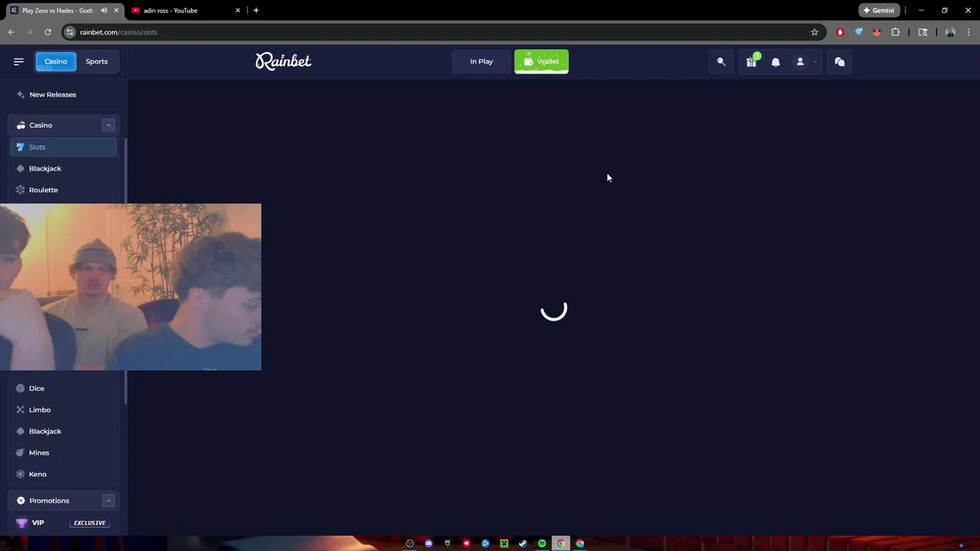Open the Promotions sidebar heading
Image resolution: width=980 pixels, height=551 pixels.
point(49,500)
